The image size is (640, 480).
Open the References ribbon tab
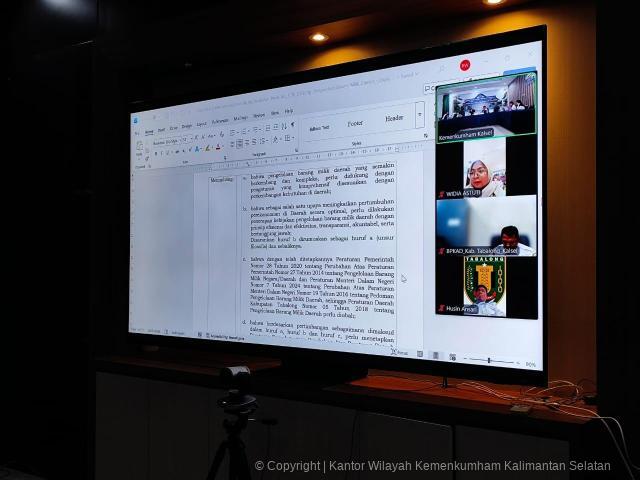click(220, 122)
